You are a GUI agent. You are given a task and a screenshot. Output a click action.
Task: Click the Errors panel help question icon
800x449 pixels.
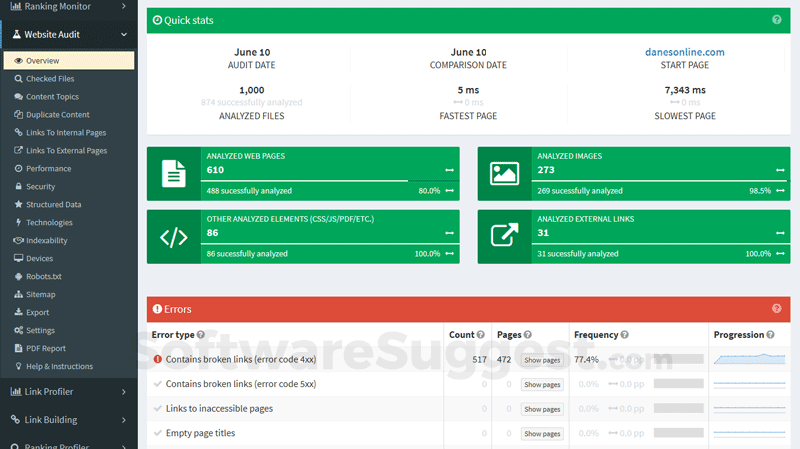(x=777, y=309)
